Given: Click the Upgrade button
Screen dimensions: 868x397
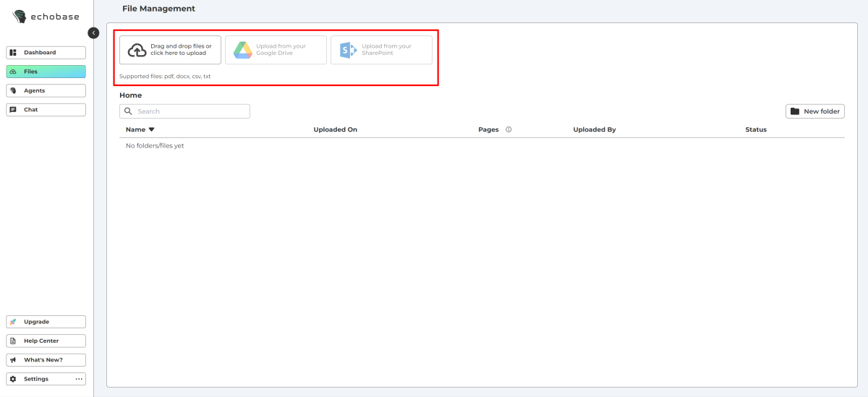Looking at the screenshot, I should click(46, 322).
